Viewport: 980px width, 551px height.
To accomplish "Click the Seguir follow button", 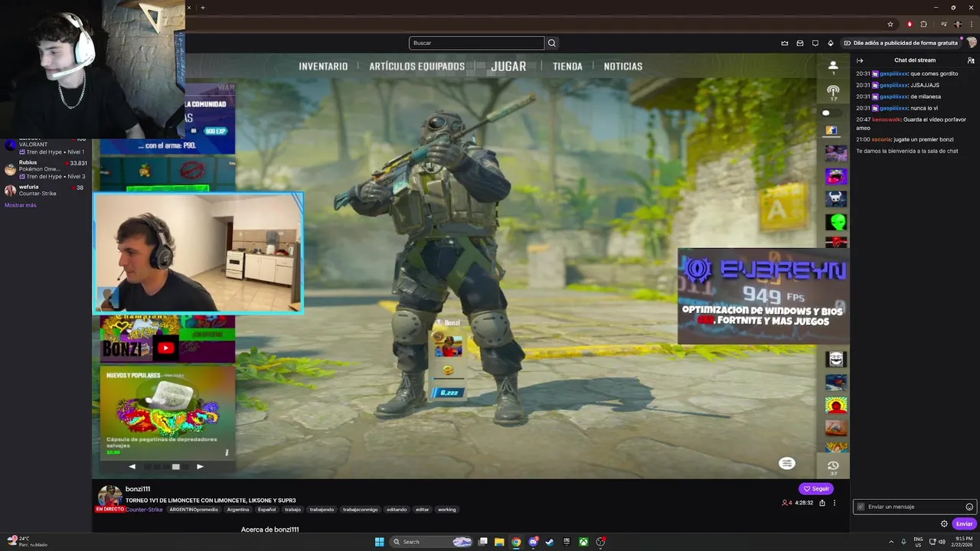I will (816, 488).
